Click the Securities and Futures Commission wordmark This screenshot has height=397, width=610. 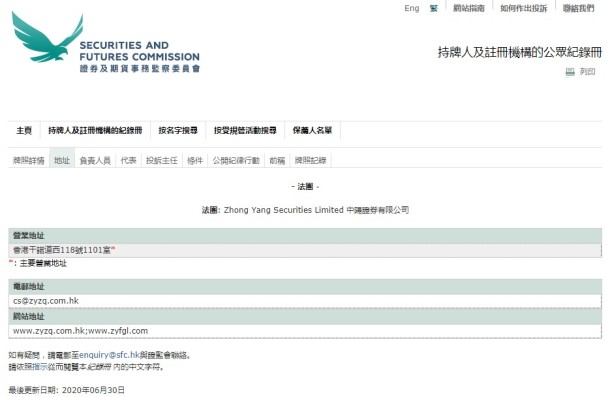pos(140,56)
